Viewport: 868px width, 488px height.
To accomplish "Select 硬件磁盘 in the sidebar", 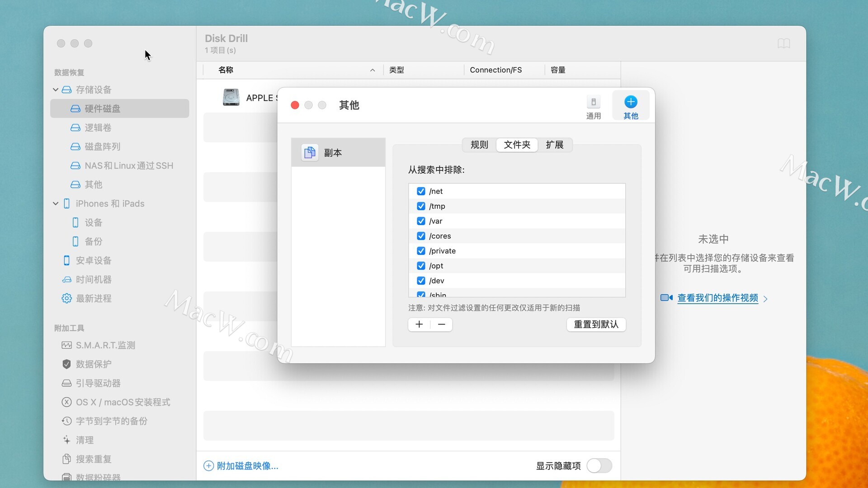I will tap(119, 108).
